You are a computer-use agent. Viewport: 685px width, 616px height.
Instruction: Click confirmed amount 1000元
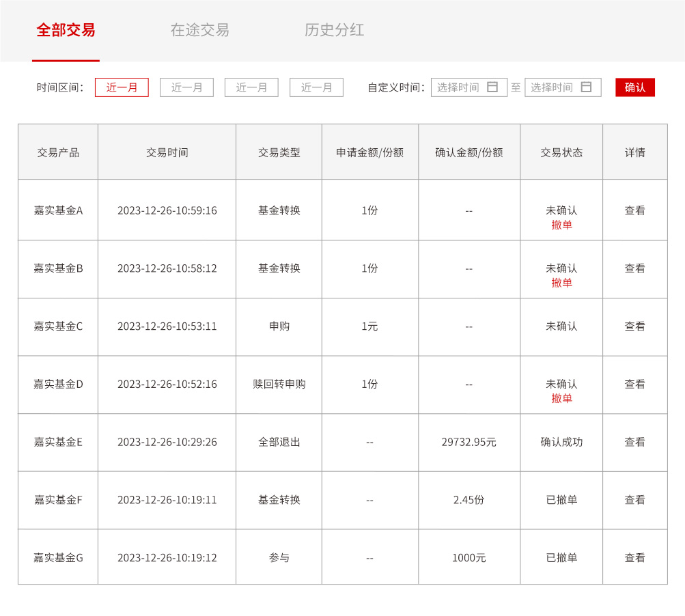[469, 558]
